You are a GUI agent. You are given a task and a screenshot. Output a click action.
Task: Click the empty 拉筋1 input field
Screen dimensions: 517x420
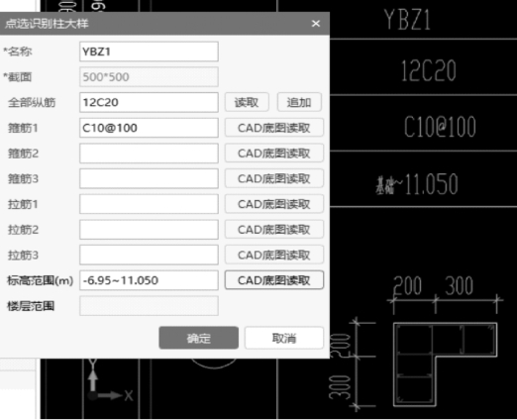tap(149, 204)
